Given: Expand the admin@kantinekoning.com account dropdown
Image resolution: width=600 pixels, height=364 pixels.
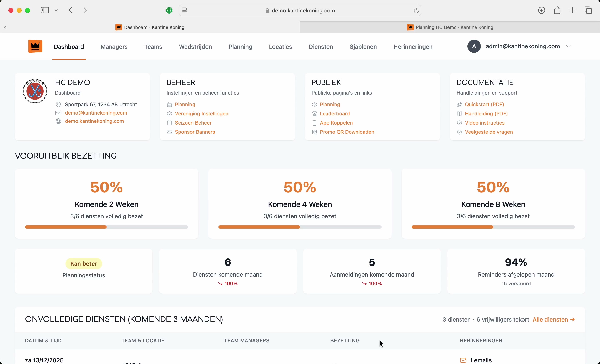Looking at the screenshot, I should [568, 46].
